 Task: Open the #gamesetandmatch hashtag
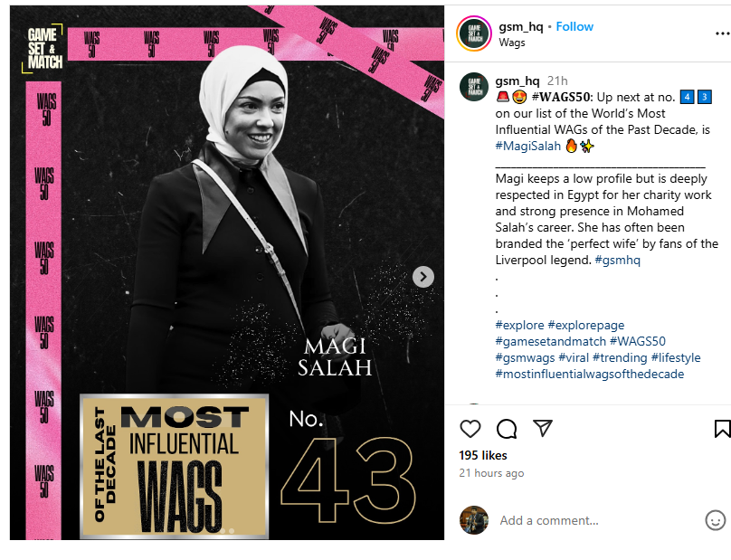[551, 341]
